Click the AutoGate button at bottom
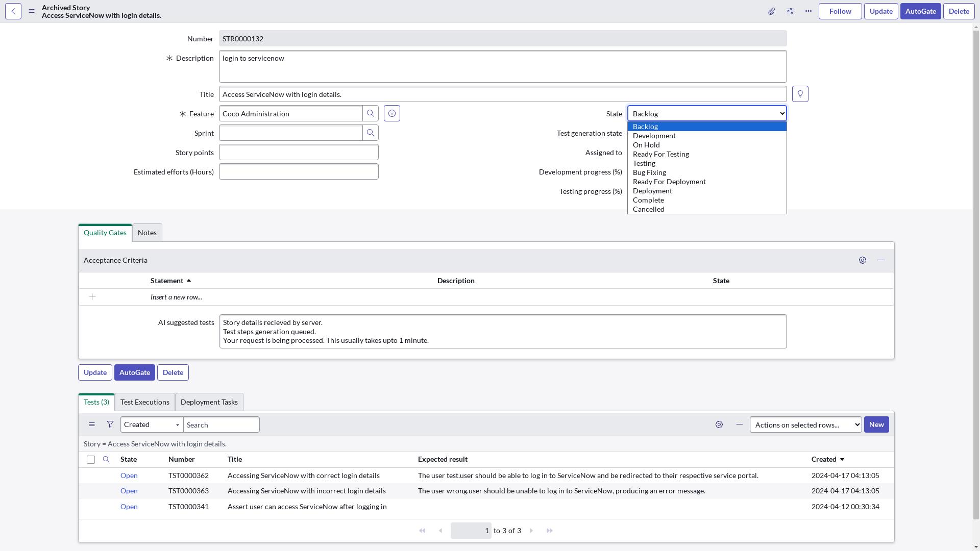Image resolution: width=980 pixels, height=551 pixels. tap(135, 372)
